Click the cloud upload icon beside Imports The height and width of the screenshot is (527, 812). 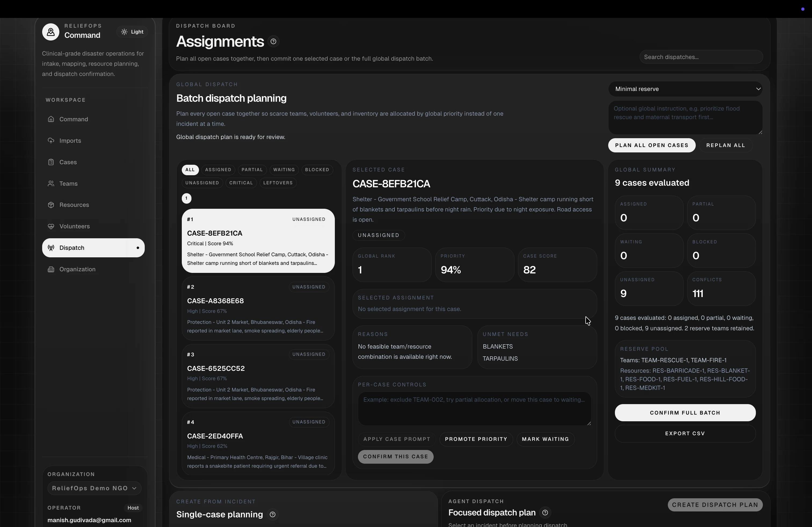coord(51,140)
